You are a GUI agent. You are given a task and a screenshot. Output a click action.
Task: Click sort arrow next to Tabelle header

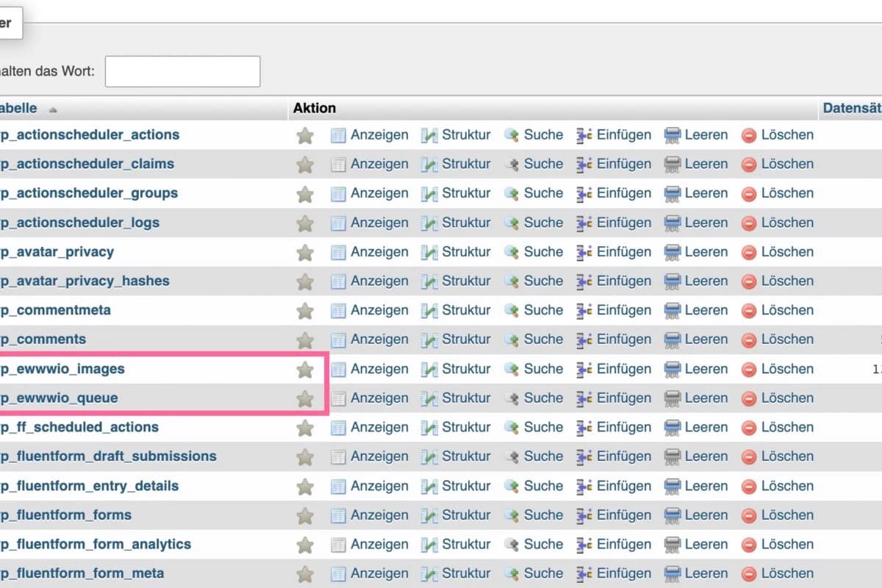click(x=52, y=110)
